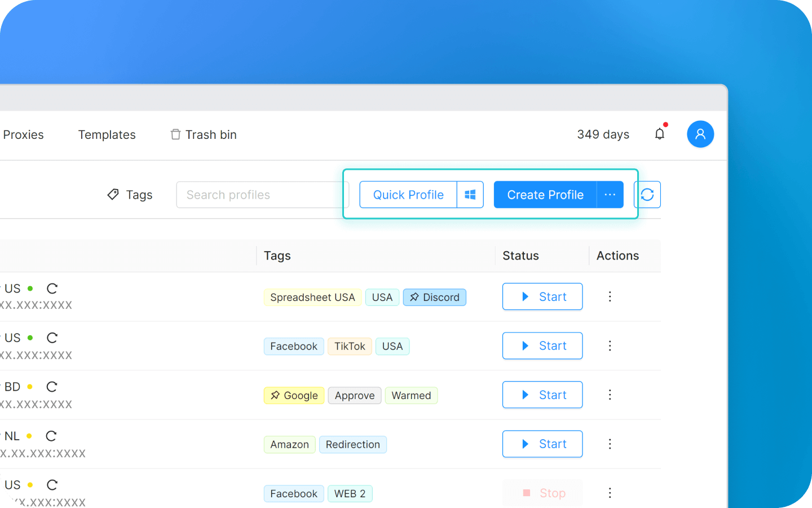This screenshot has width=812, height=508.
Task: Click the user avatar icon
Action: point(700,134)
